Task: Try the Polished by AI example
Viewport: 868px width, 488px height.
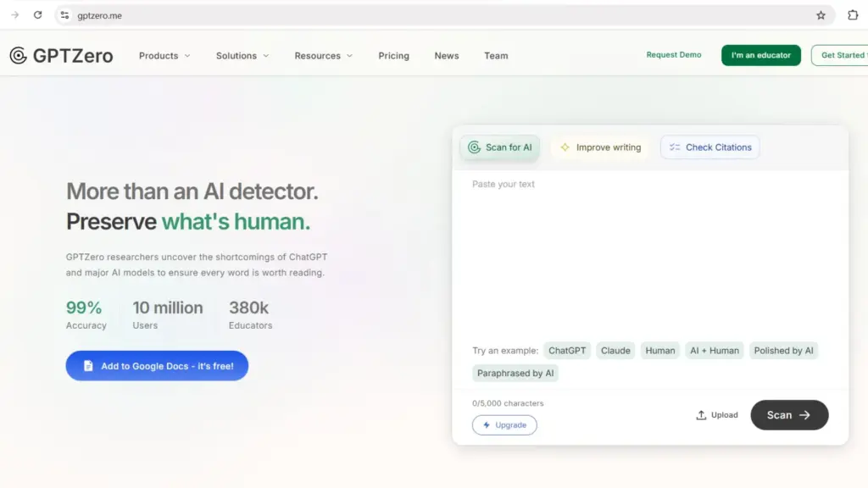Action: click(783, 351)
